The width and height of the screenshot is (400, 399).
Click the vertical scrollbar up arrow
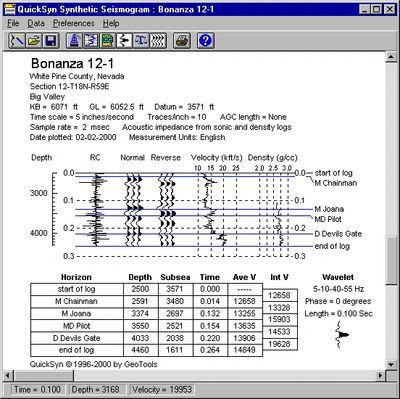coord(391,58)
